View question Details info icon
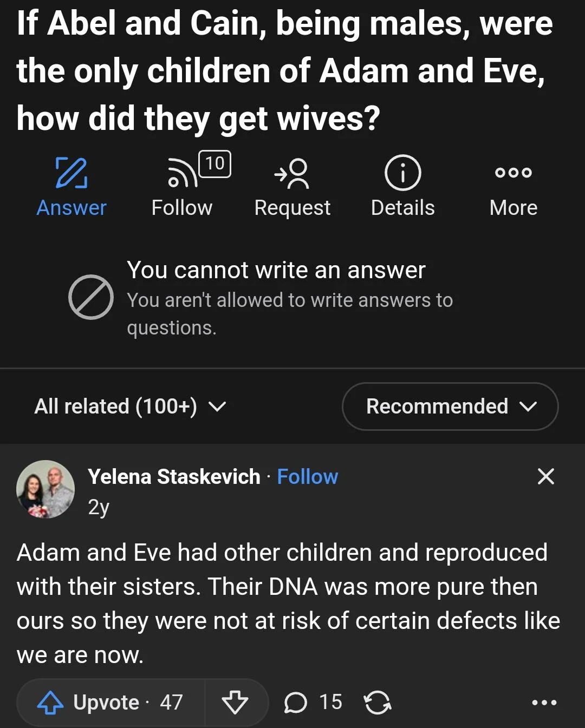Image resolution: width=585 pixels, height=728 pixels. tap(402, 173)
